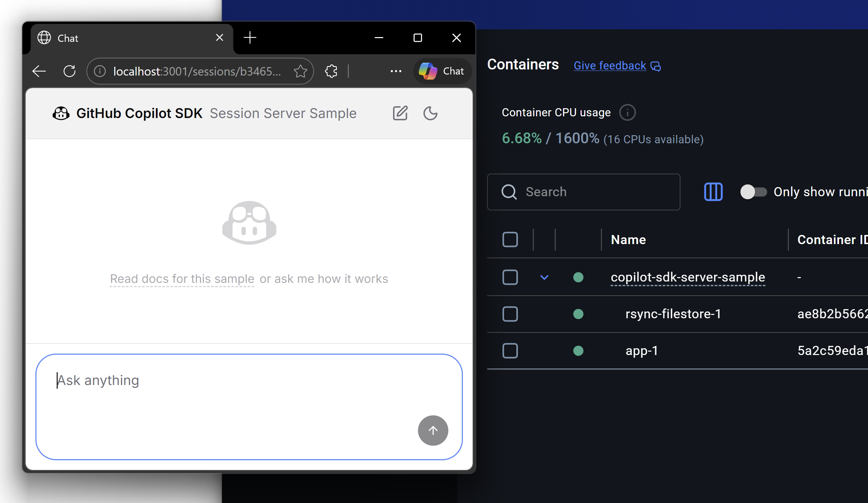Viewport: 868px width, 503px height.
Task: Open the column settings icon
Action: click(713, 192)
